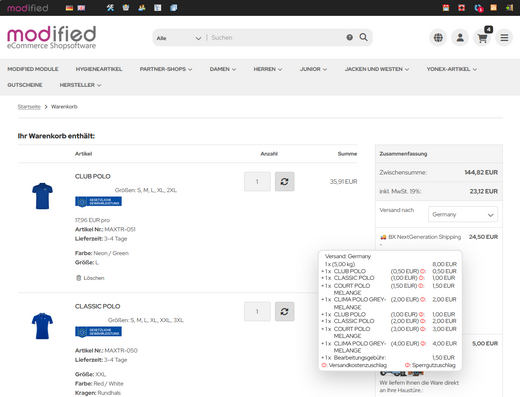The width and height of the screenshot is (520, 397).
Task: Click the modified eCommerce Shopsoftware logo
Action: coord(52,38)
